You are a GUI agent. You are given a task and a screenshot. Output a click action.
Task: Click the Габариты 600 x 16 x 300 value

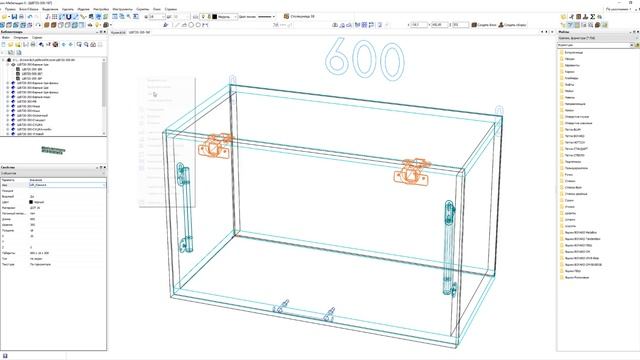40,253
